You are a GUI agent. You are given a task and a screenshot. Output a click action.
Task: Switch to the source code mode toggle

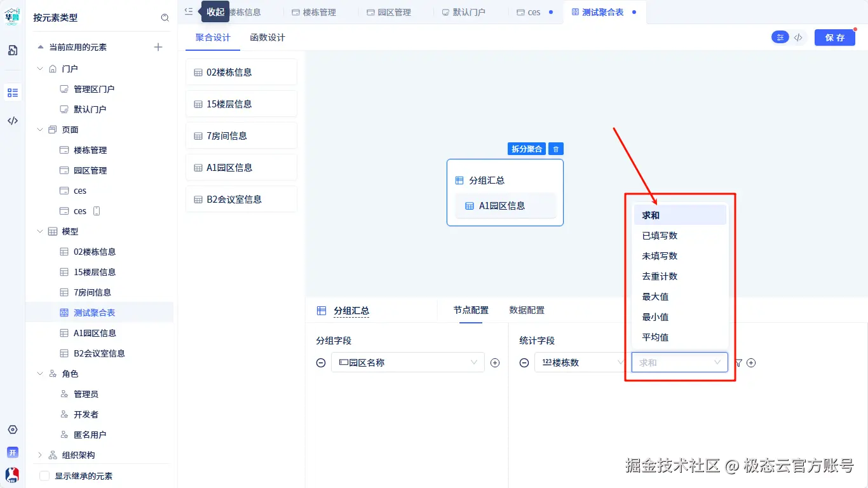tap(798, 37)
